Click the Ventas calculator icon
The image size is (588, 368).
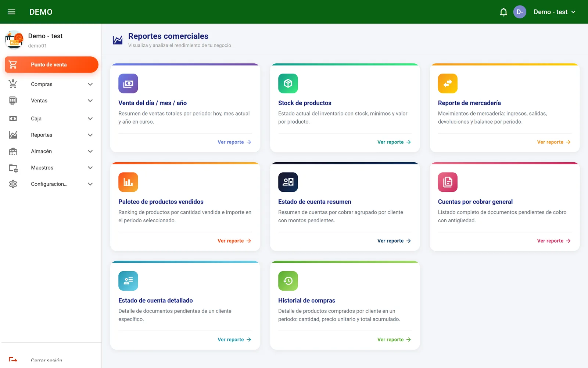13,100
